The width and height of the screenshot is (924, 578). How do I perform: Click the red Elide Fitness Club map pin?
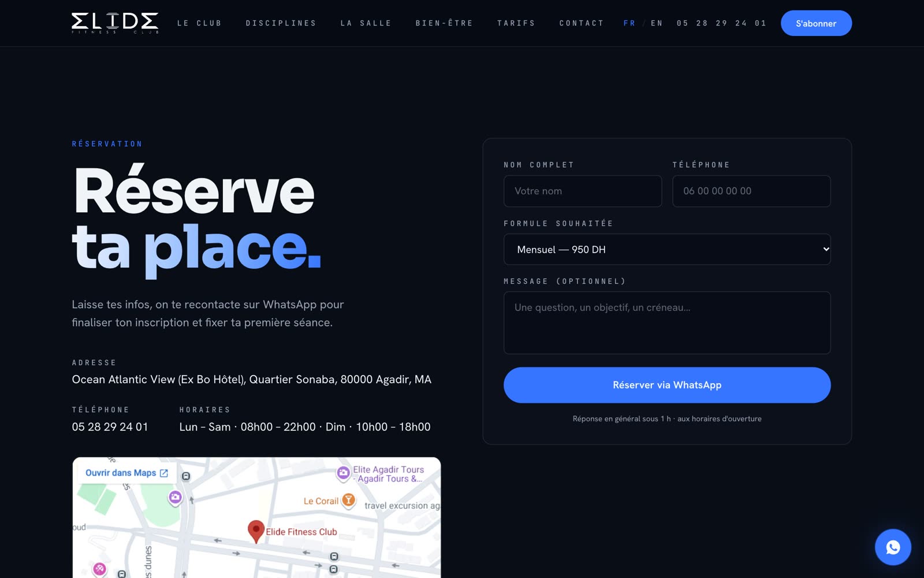point(256,531)
